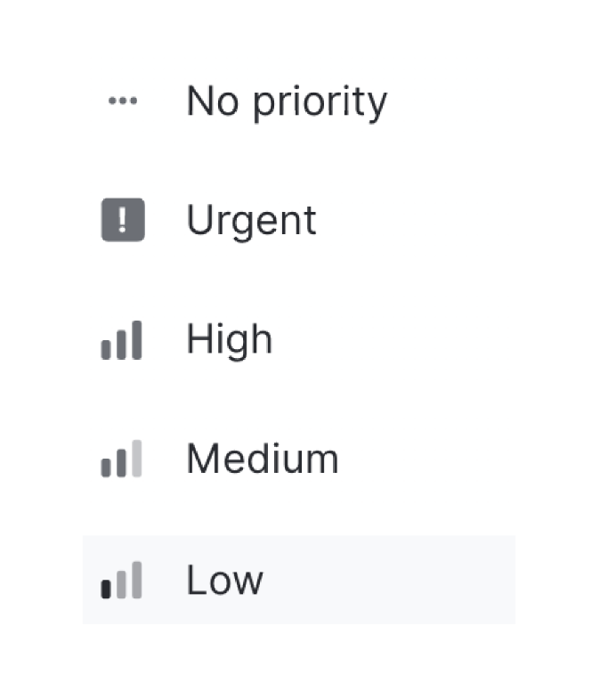The width and height of the screenshot is (616, 675).
Task: Apply Low priority from the highlighted row
Action: 298,580
